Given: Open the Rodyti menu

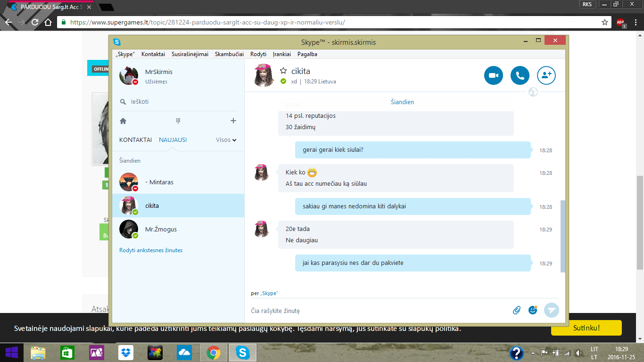Looking at the screenshot, I should coord(258,54).
